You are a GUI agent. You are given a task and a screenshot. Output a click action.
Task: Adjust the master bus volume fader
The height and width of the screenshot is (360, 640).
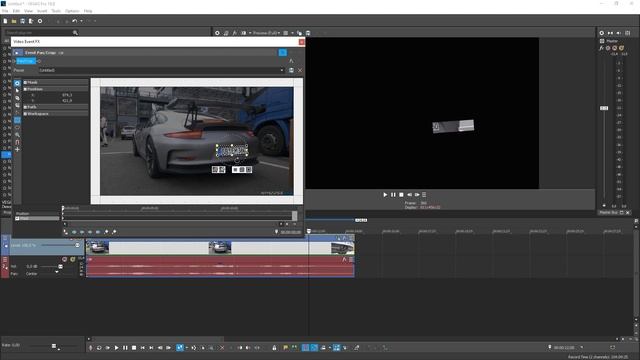pyautogui.click(x=604, y=108)
